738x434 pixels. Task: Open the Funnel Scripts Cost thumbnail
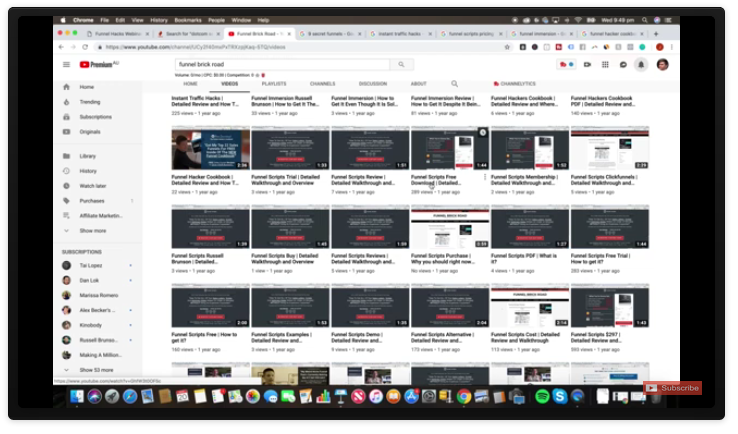(530, 305)
